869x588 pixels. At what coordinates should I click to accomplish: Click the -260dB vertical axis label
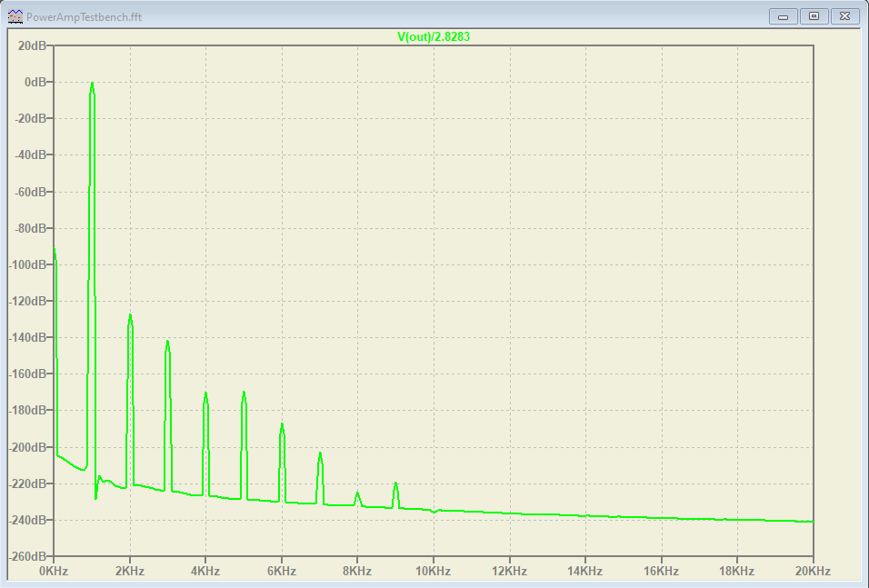[x=27, y=556]
